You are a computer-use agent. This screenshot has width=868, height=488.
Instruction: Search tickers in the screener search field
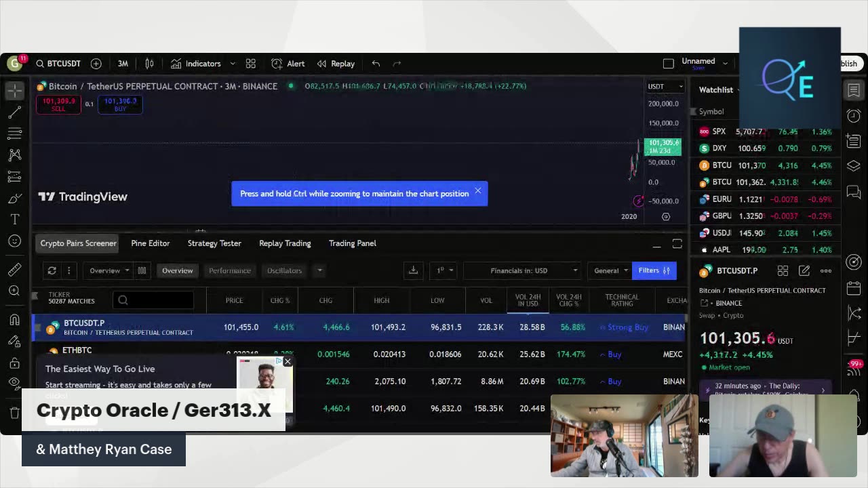tap(153, 300)
